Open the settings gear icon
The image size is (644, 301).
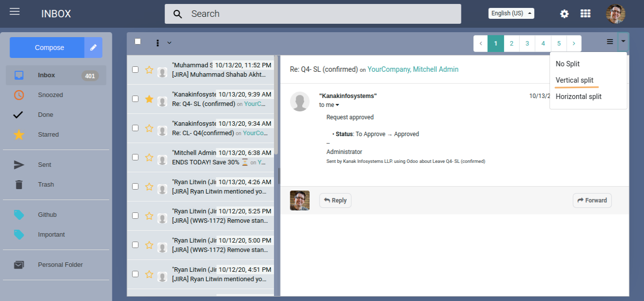[564, 14]
